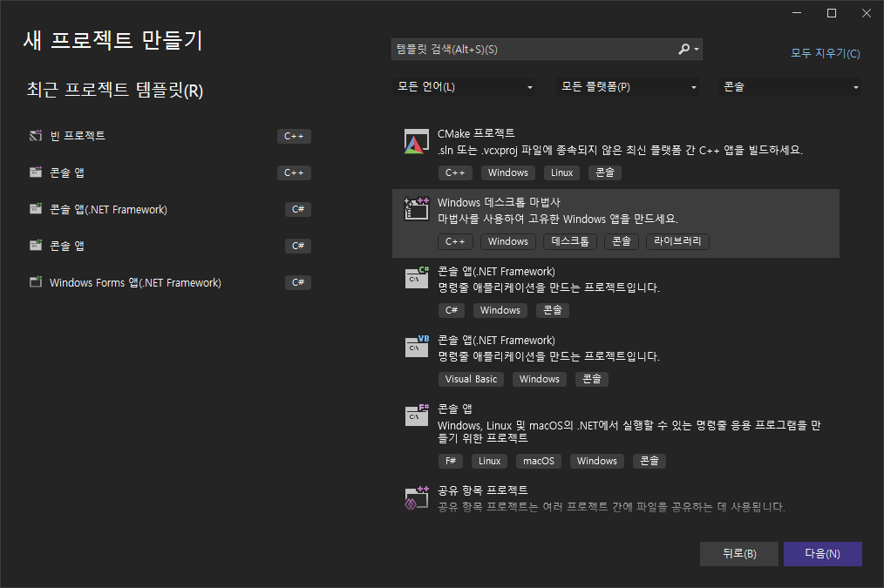Image resolution: width=884 pixels, height=588 pixels.
Task: Click the C# badge beside Windows Forms 앱
Action: [x=297, y=283]
